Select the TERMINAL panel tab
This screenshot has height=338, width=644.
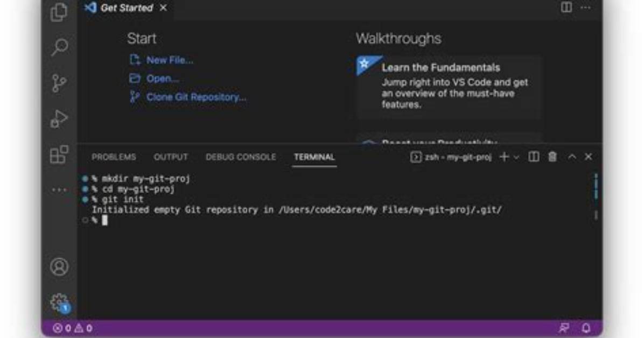(314, 157)
